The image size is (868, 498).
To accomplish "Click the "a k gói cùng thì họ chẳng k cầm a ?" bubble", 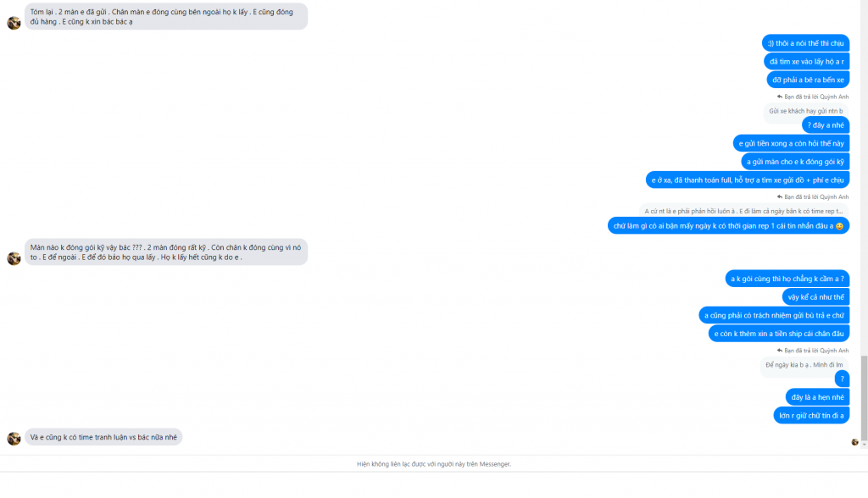I will pyautogui.click(x=787, y=279).
